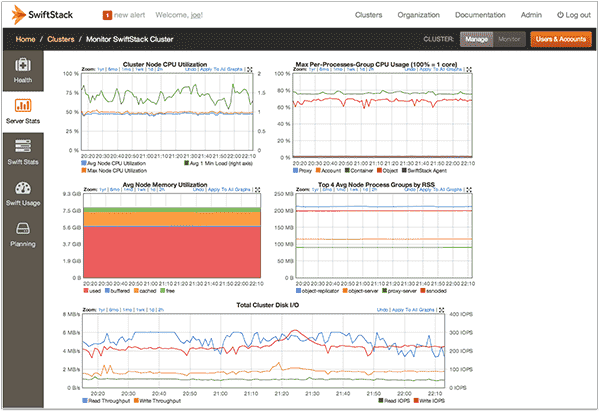Apply To All Graphs from Total Cluster Disk I/O
The width and height of the screenshot is (600, 412).
coord(413,309)
